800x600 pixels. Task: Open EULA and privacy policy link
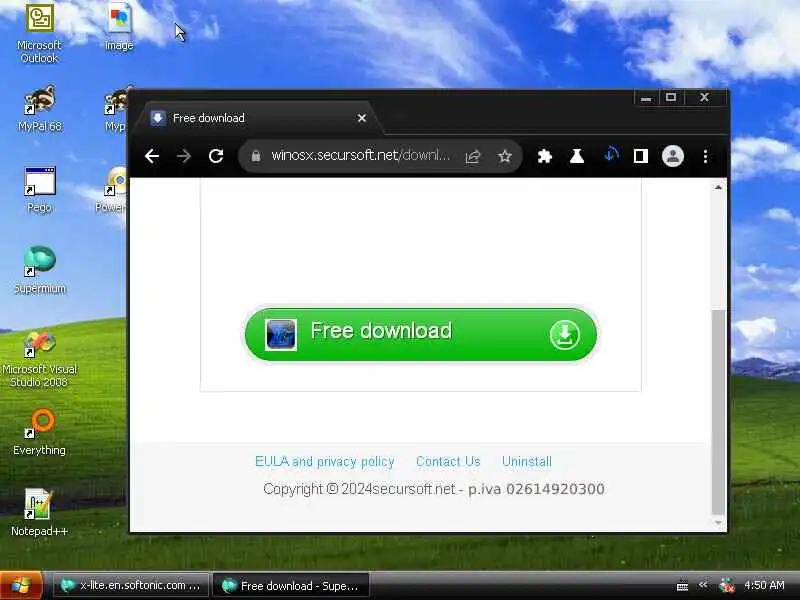324,461
